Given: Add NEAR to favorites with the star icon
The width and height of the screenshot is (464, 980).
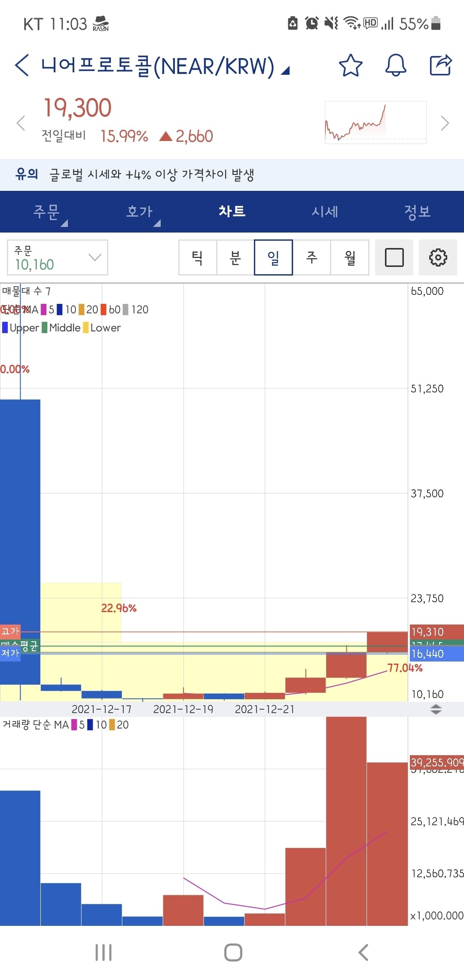Looking at the screenshot, I should coord(351,65).
